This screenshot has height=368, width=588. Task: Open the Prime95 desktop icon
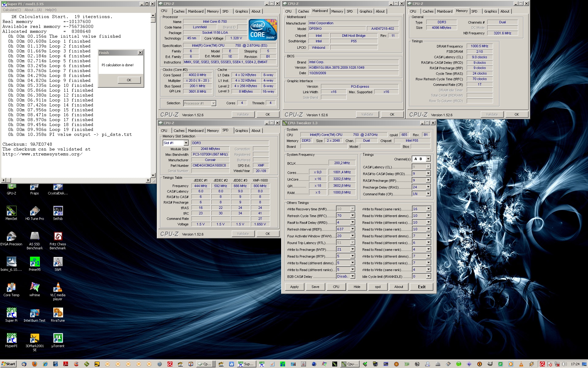[35, 262]
